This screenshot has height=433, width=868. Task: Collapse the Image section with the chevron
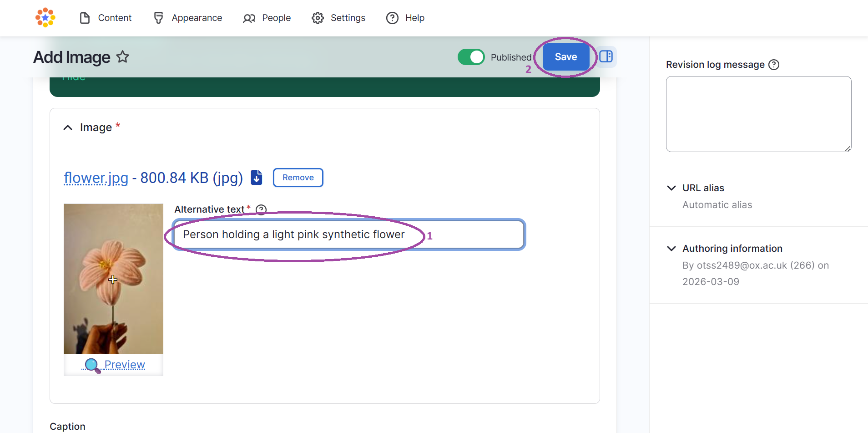pos(67,127)
